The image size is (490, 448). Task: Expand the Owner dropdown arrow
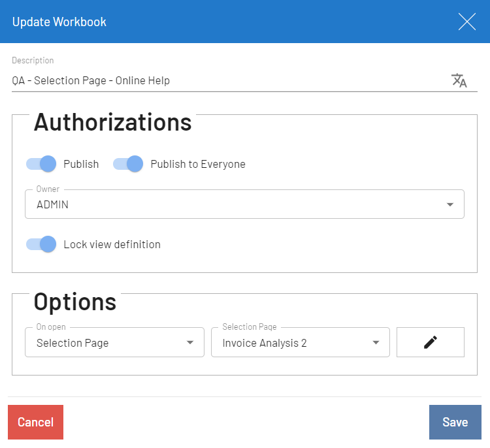(x=449, y=204)
